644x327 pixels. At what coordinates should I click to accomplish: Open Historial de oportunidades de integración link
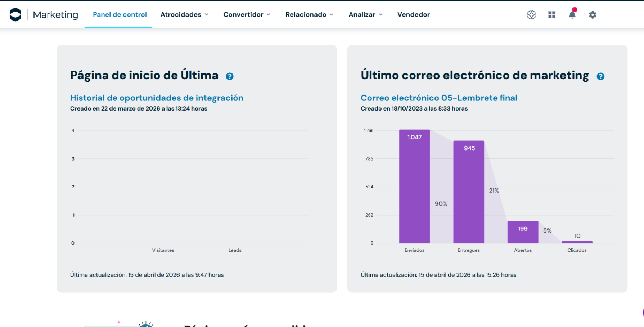coord(157,98)
